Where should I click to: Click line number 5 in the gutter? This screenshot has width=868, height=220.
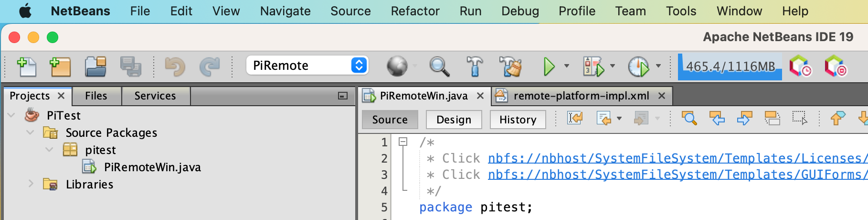point(384,207)
